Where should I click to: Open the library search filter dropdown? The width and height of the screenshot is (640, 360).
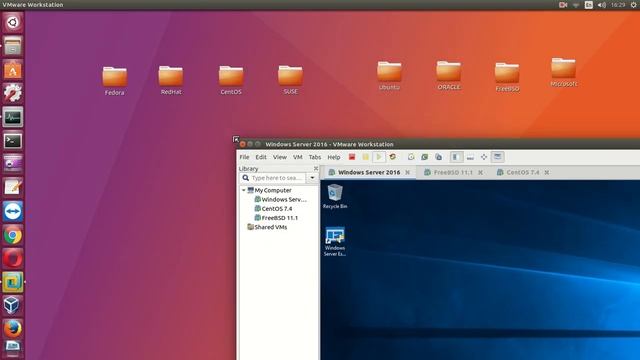point(312,178)
